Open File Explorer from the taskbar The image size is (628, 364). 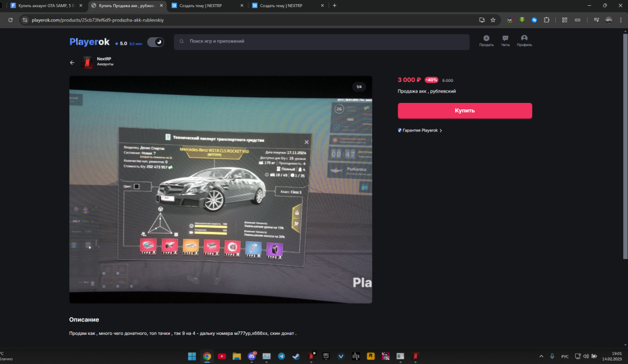(237, 356)
